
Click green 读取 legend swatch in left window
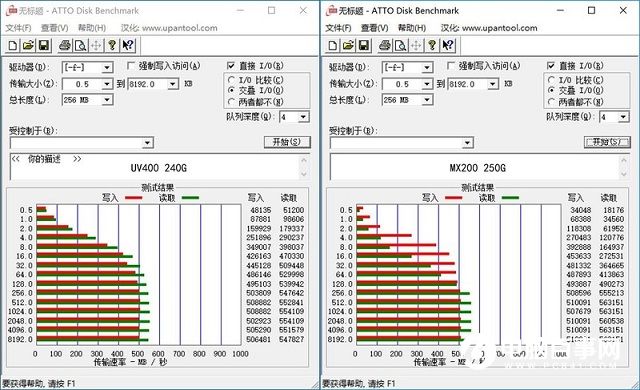click(190, 198)
